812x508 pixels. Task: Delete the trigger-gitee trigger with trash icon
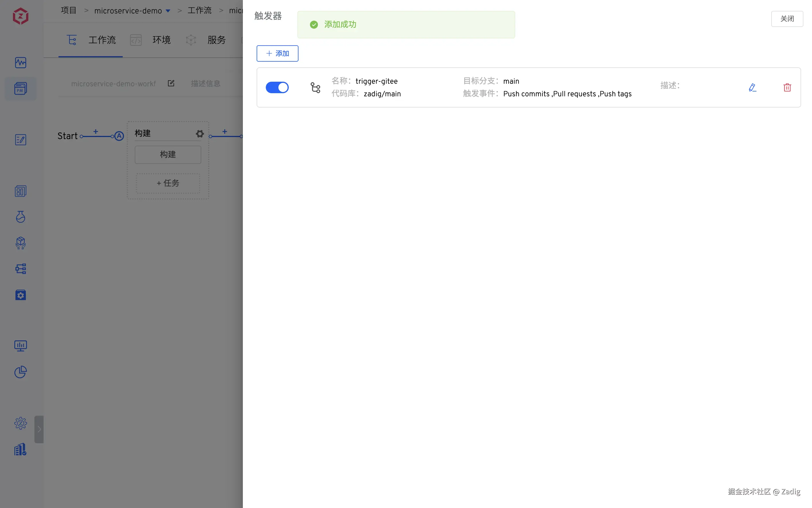(787, 87)
